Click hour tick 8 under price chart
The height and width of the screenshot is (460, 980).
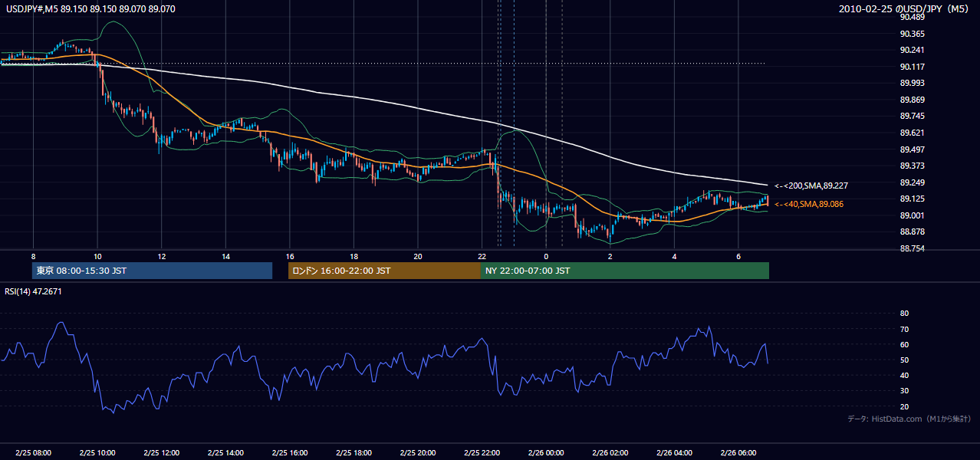pyautogui.click(x=33, y=257)
